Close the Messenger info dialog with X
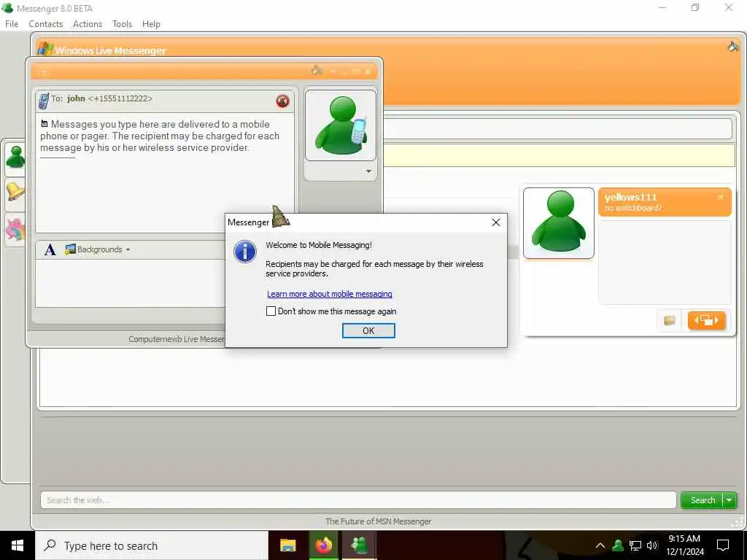747x560 pixels. pos(496,222)
